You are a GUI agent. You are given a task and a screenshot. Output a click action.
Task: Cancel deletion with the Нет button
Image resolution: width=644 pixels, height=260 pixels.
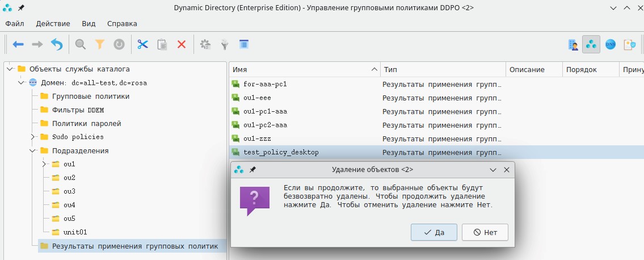485,232
